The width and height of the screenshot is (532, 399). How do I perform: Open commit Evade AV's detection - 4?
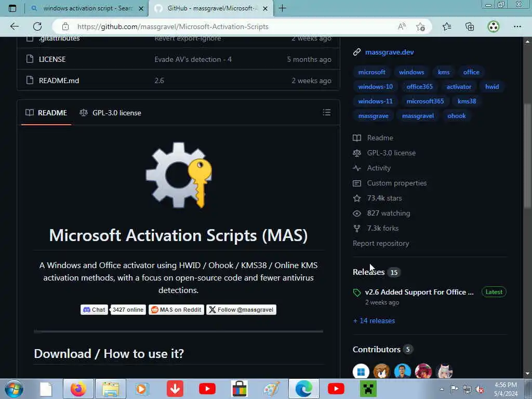[x=193, y=59]
